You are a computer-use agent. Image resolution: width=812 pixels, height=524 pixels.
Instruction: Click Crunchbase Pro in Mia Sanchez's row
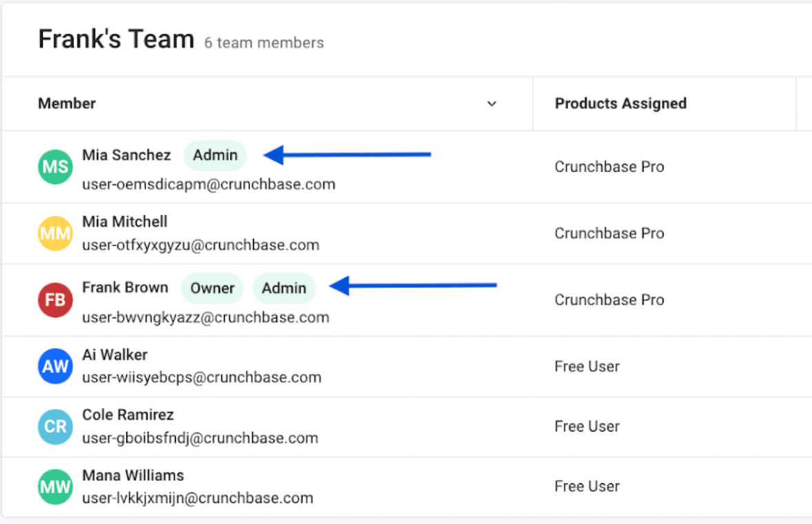click(x=609, y=167)
